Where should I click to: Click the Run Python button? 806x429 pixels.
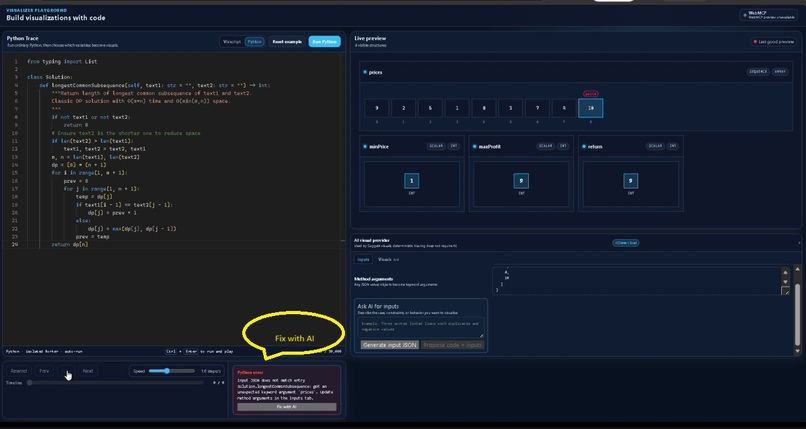(324, 42)
